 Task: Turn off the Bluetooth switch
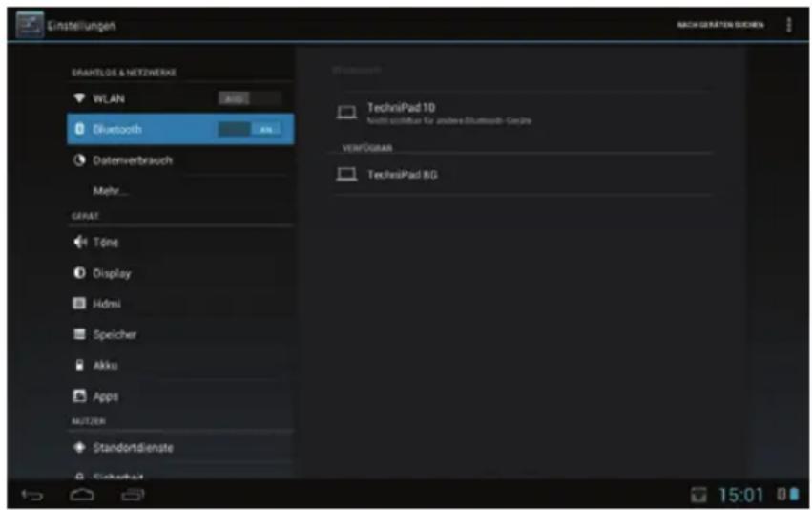click(x=250, y=129)
